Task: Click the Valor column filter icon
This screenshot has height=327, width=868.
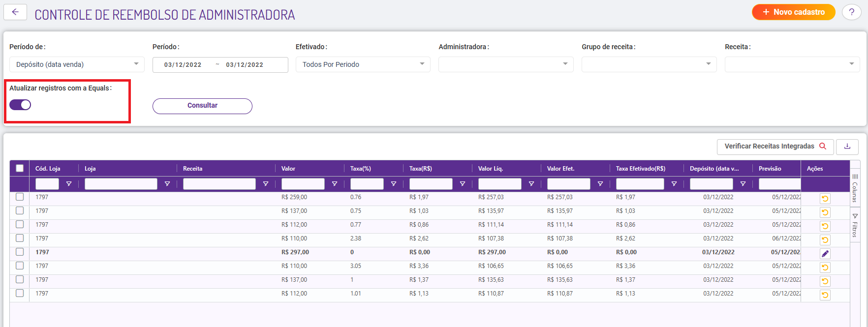Action: coord(335,184)
